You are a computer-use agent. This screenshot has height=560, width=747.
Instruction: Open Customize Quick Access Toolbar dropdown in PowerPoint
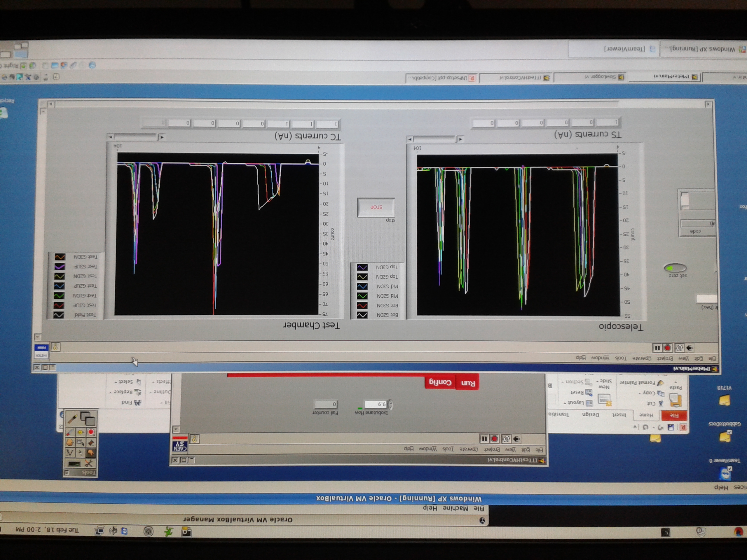[635, 427]
